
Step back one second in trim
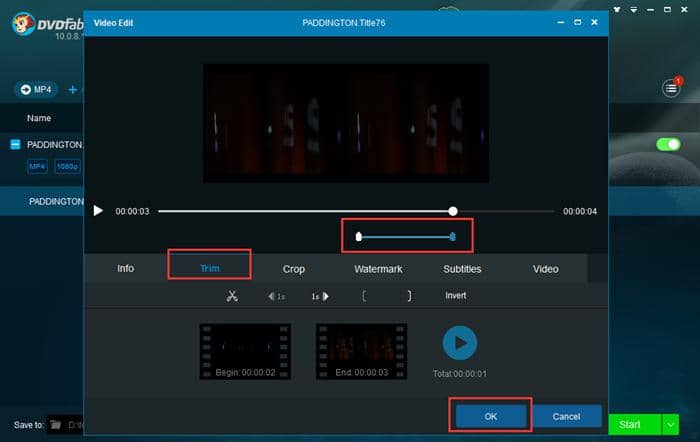(x=276, y=296)
